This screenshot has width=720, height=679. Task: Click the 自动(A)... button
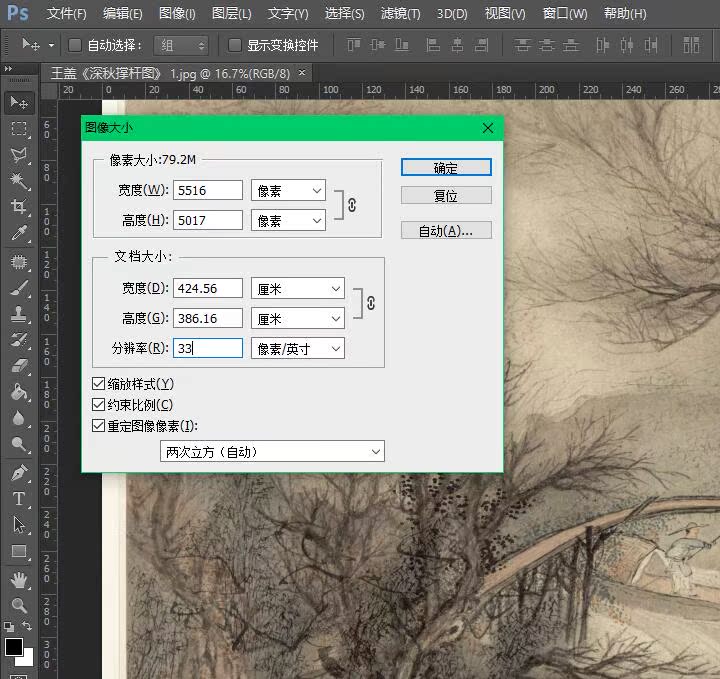pyautogui.click(x=446, y=230)
